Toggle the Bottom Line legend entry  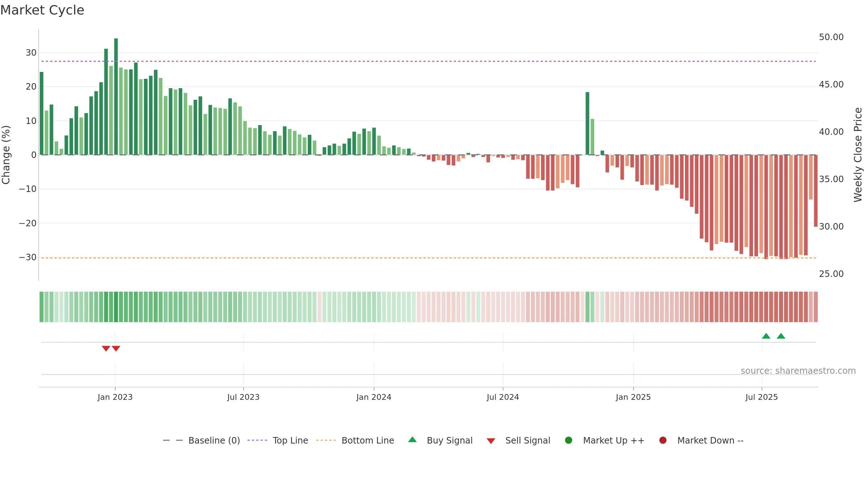click(x=355, y=440)
